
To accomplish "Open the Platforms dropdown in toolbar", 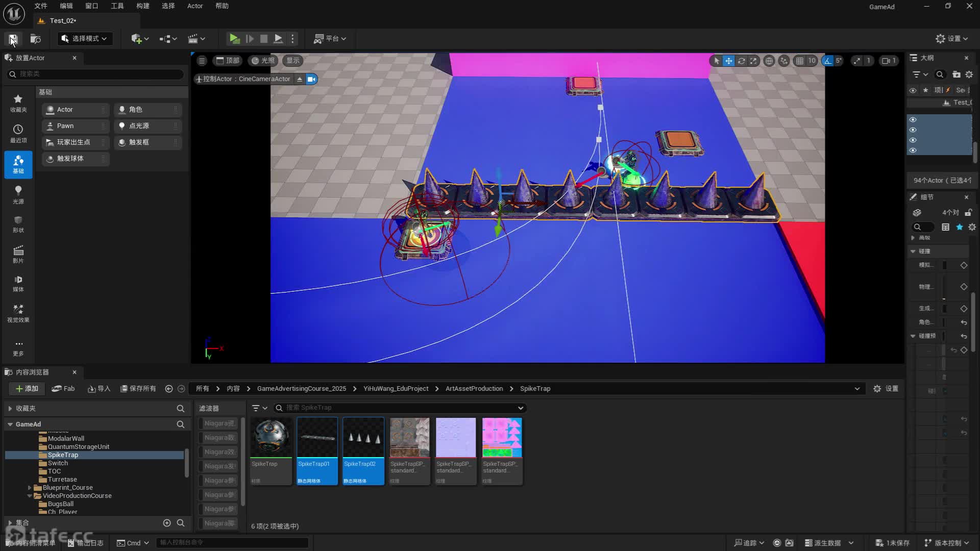I will tap(330, 39).
